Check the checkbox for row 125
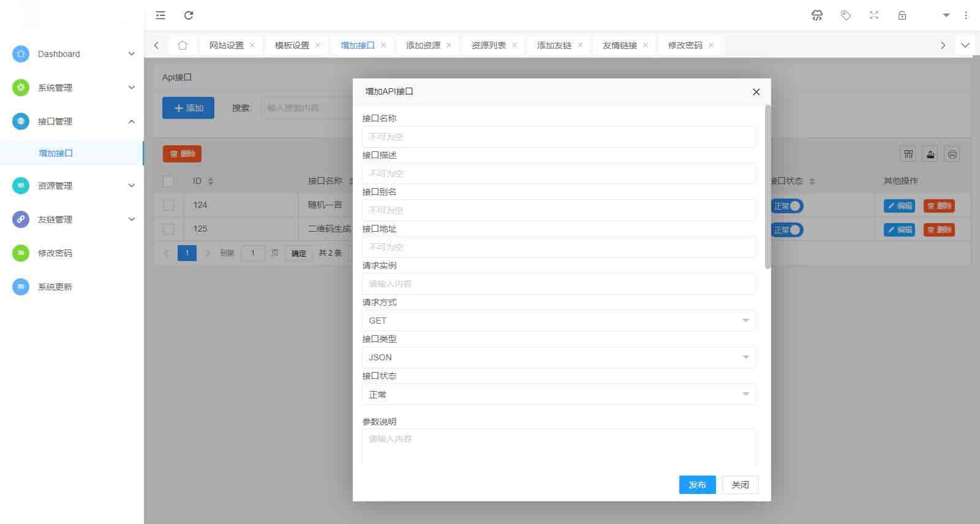The image size is (980, 524). (168, 229)
